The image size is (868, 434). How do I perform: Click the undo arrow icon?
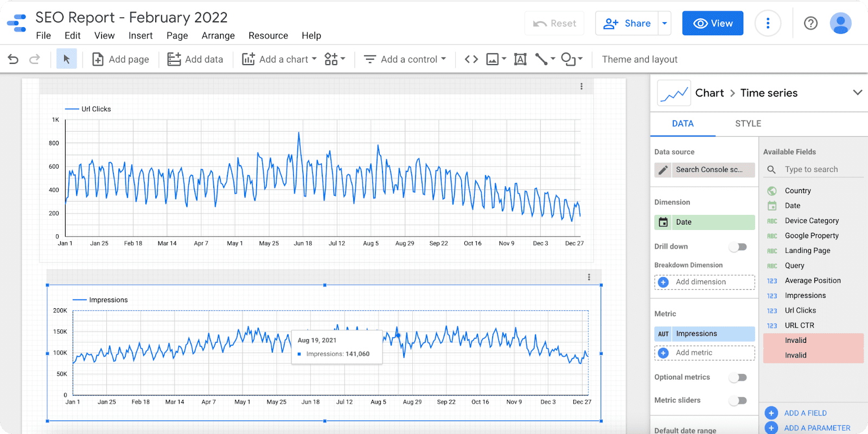[x=13, y=59]
